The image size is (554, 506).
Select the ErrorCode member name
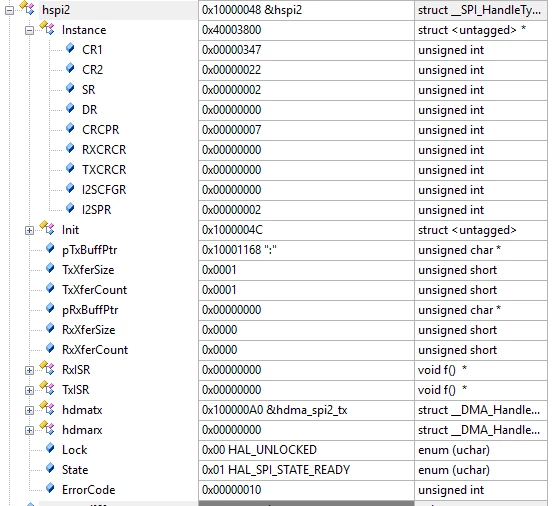(x=89, y=490)
